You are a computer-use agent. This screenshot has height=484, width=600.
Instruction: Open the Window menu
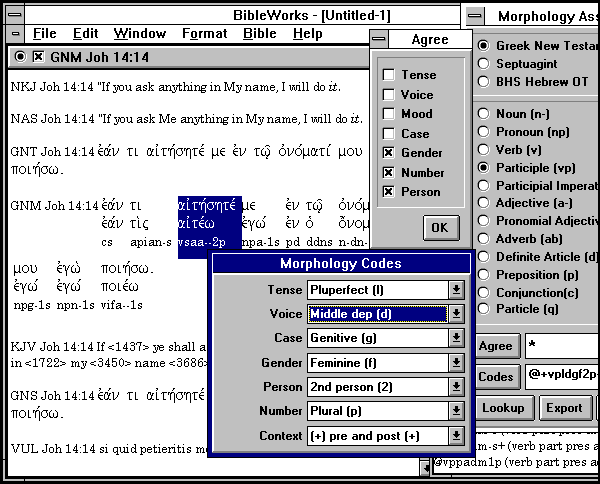(x=140, y=34)
